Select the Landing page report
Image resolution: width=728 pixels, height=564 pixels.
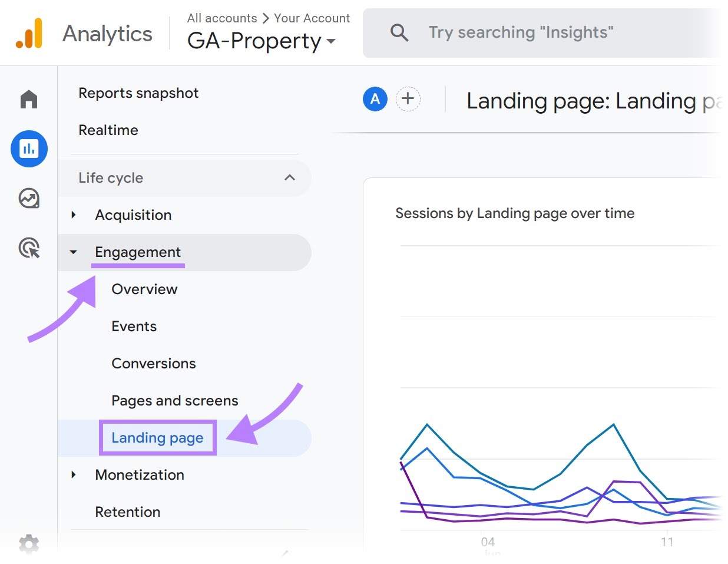tap(157, 437)
